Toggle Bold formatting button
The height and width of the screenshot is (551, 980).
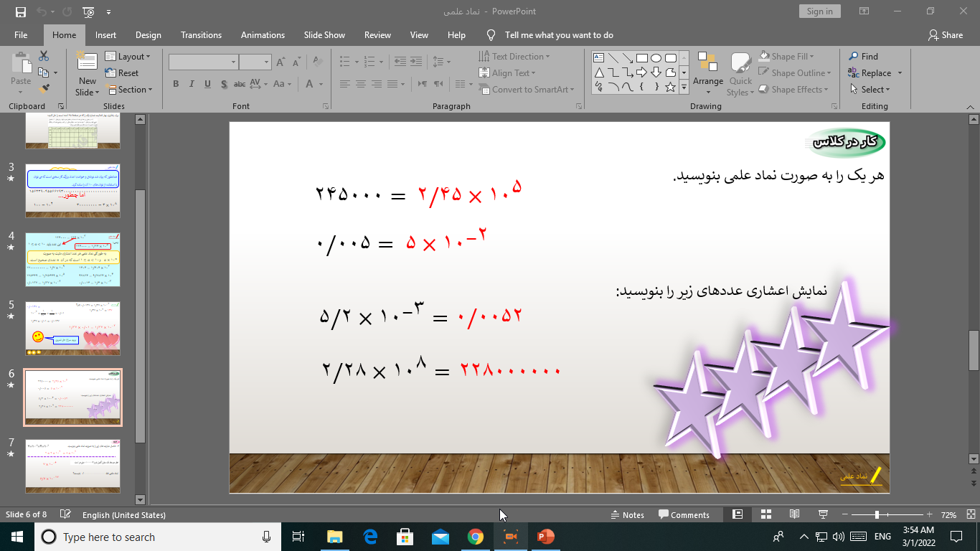176,84
